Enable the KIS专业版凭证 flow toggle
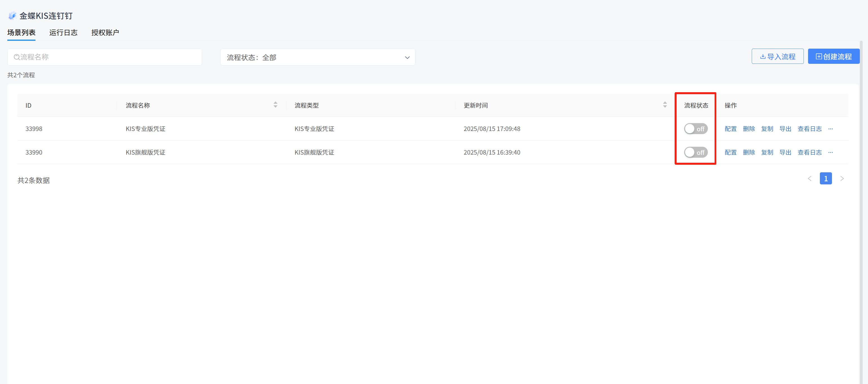Image resolution: width=868 pixels, height=384 pixels. 695,129
